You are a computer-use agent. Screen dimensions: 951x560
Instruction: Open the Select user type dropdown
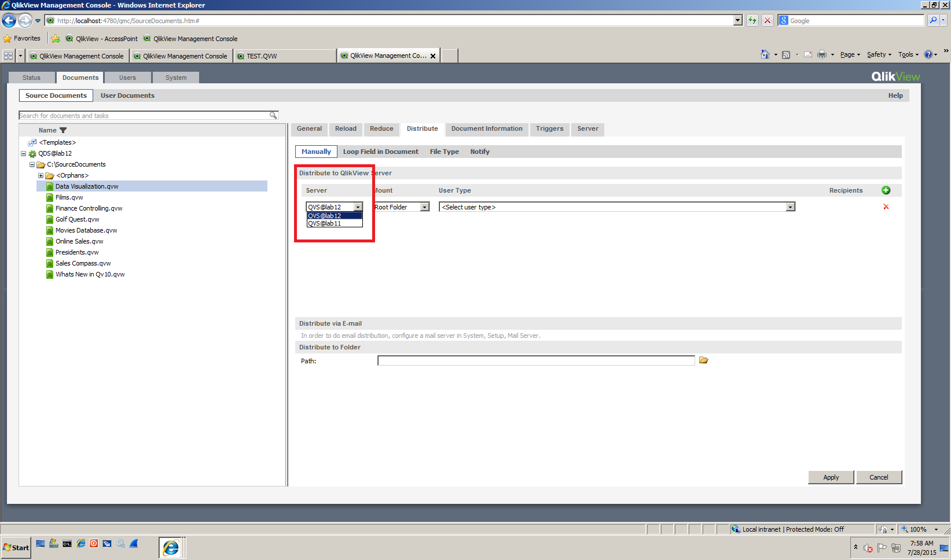tap(617, 207)
